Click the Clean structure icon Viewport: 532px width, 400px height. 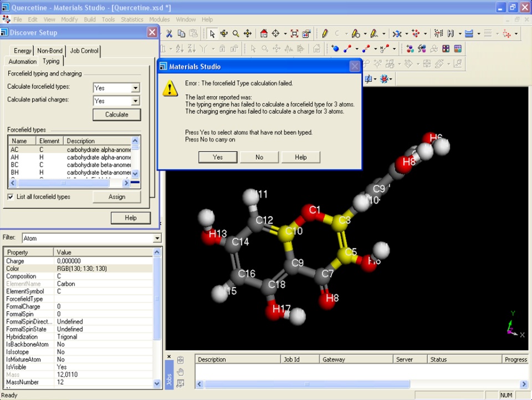(416, 33)
